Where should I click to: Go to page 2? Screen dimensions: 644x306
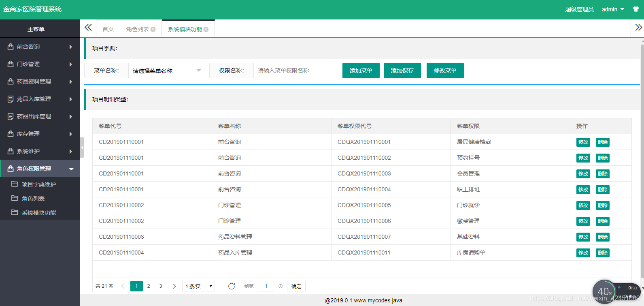pos(149,286)
